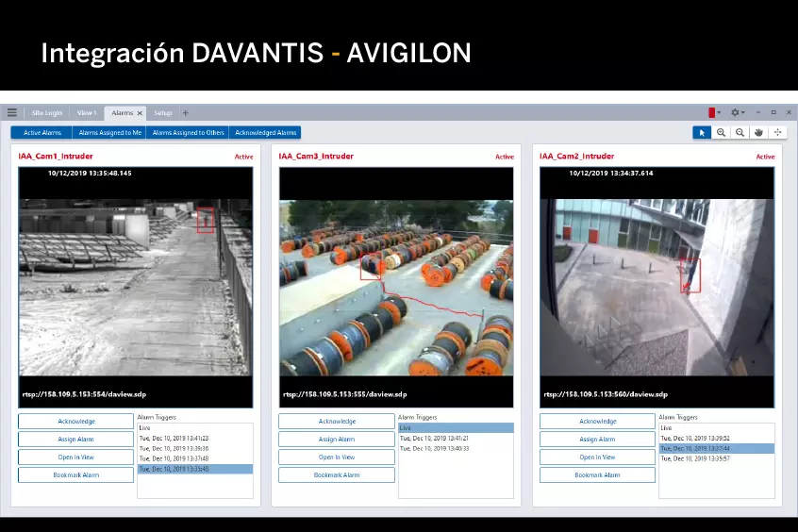Select Cam1 trigger at 13:37:48

point(195,458)
